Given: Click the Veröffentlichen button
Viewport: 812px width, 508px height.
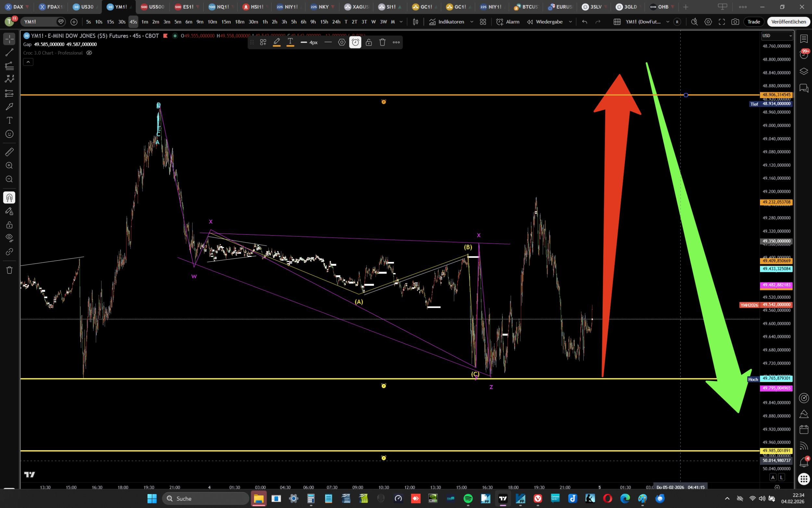Looking at the screenshot, I should 788,22.
